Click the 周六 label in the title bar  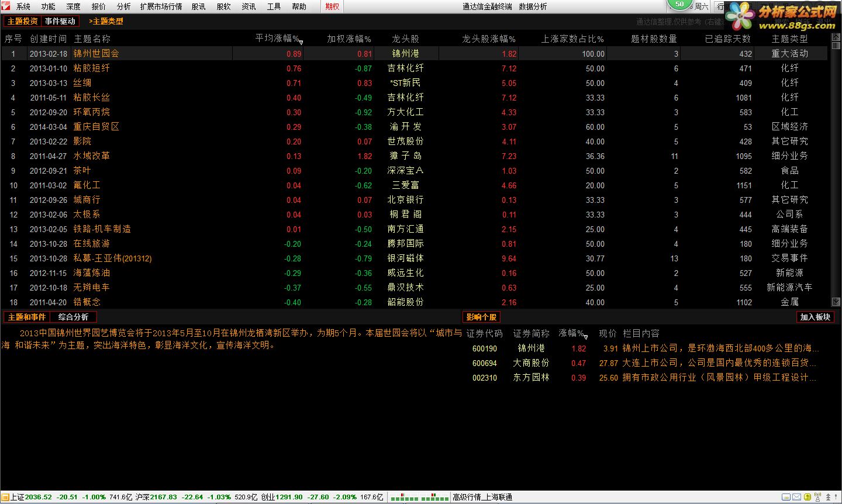coord(701,6)
